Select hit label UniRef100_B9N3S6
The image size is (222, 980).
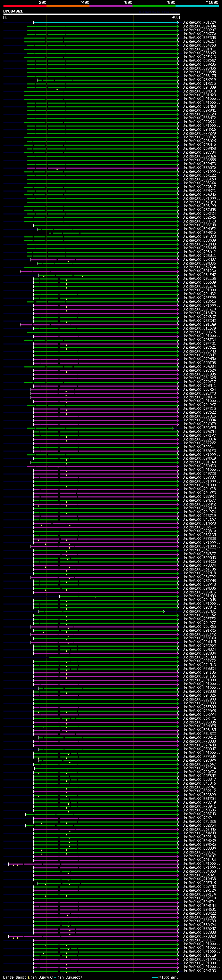point(199,263)
